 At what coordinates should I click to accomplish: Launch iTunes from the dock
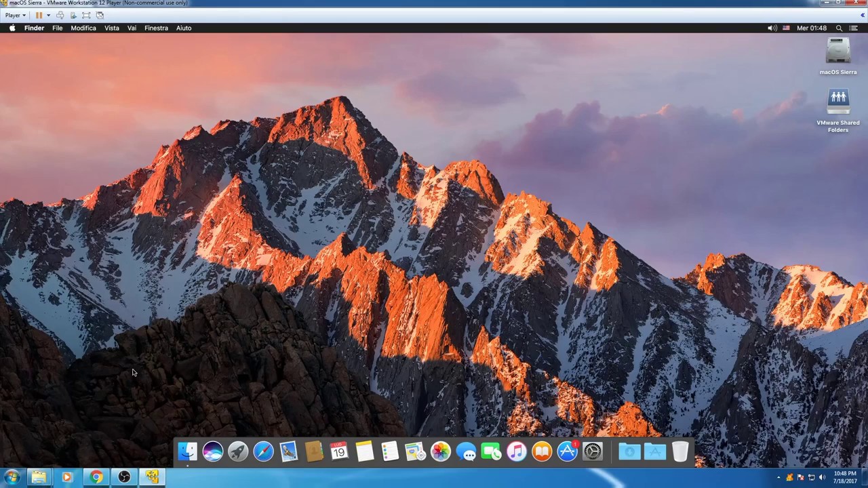click(517, 451)
